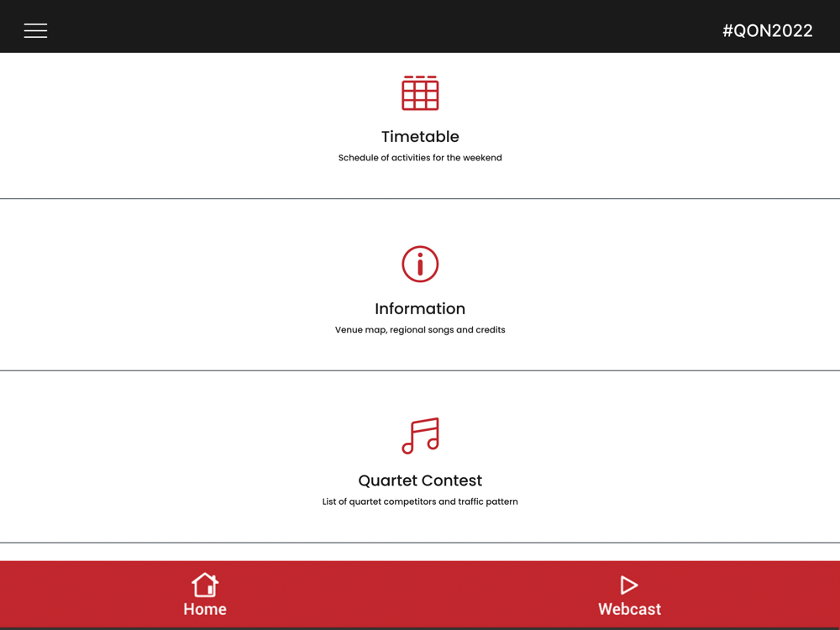
Task: Open the hamburger menu
Action: 35,30
